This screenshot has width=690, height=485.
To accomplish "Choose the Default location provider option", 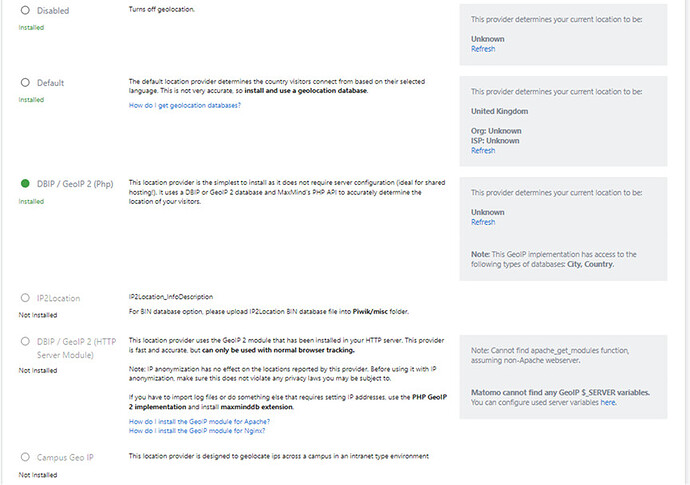I will click(25, 82).
